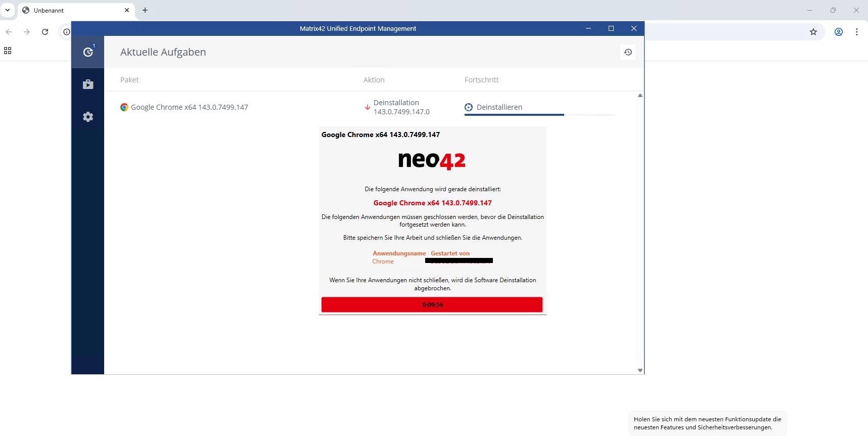Open Chrome three-dot menu

tap(857, 32)
